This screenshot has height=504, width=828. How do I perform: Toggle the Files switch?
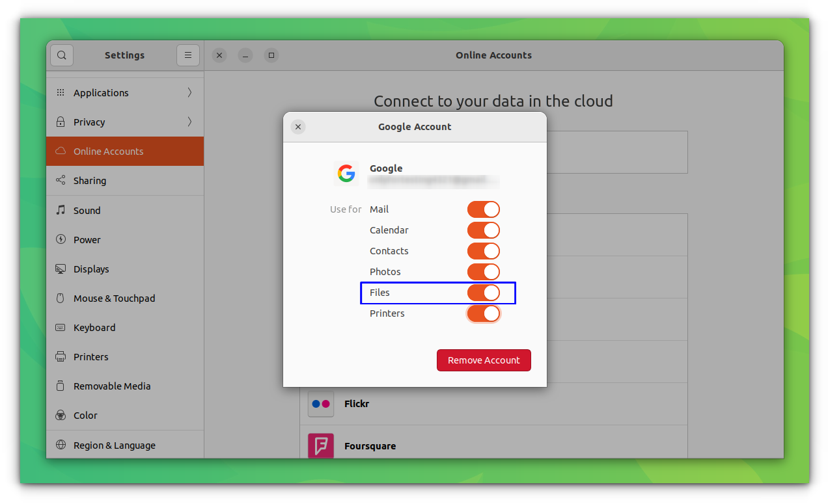tap(483, 293)
